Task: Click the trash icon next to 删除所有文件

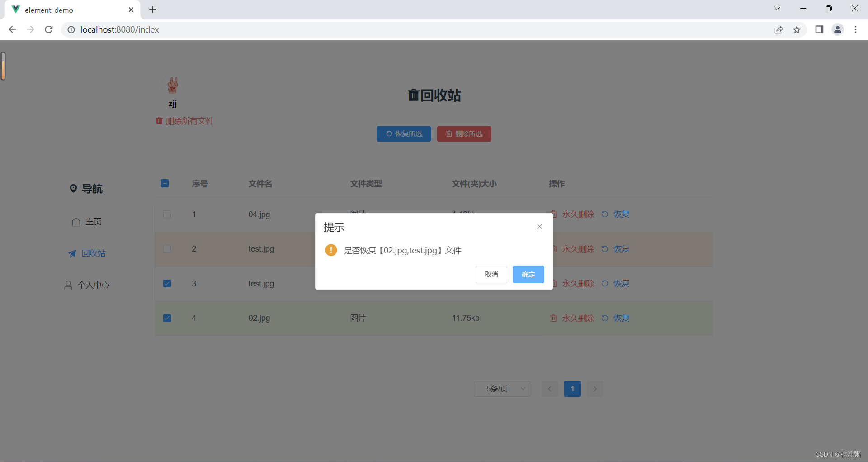Action: point(159,121)
